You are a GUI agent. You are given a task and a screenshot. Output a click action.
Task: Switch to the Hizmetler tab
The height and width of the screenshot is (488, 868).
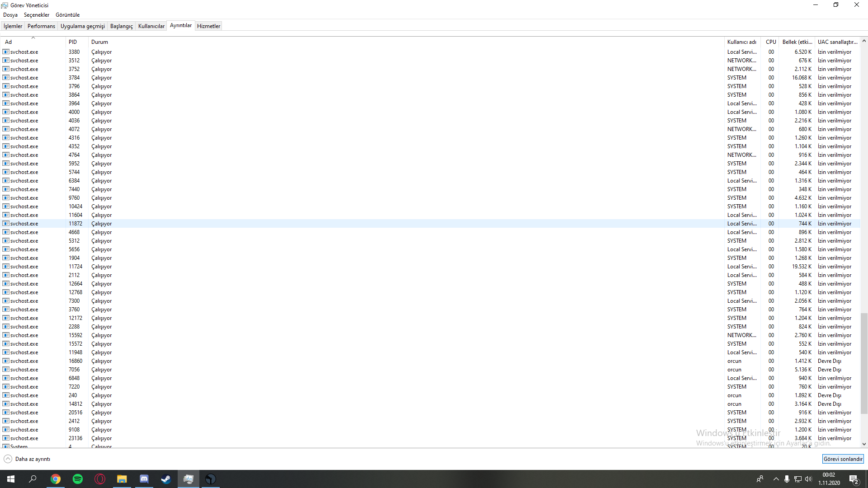click(x=208, y=26)
